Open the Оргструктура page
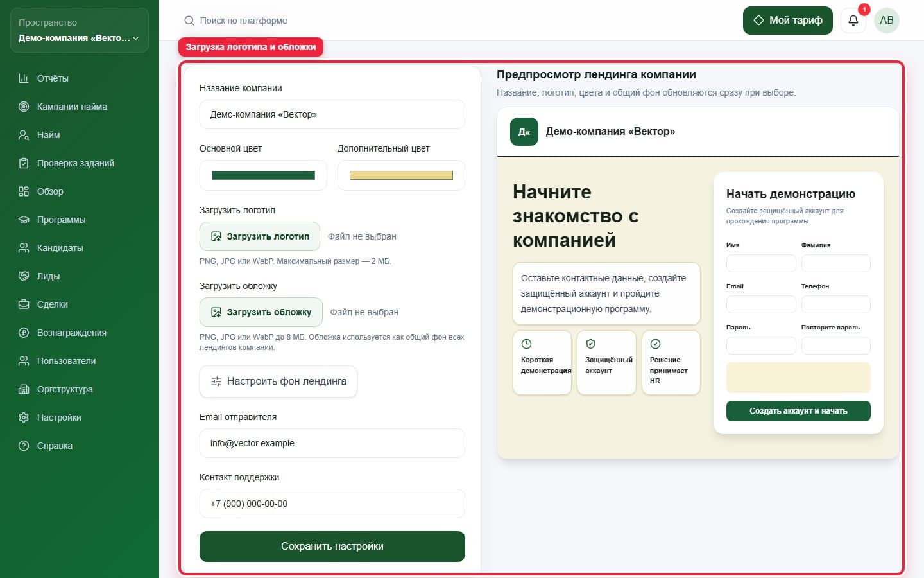924x578 pixels. (x=80, y=389)
